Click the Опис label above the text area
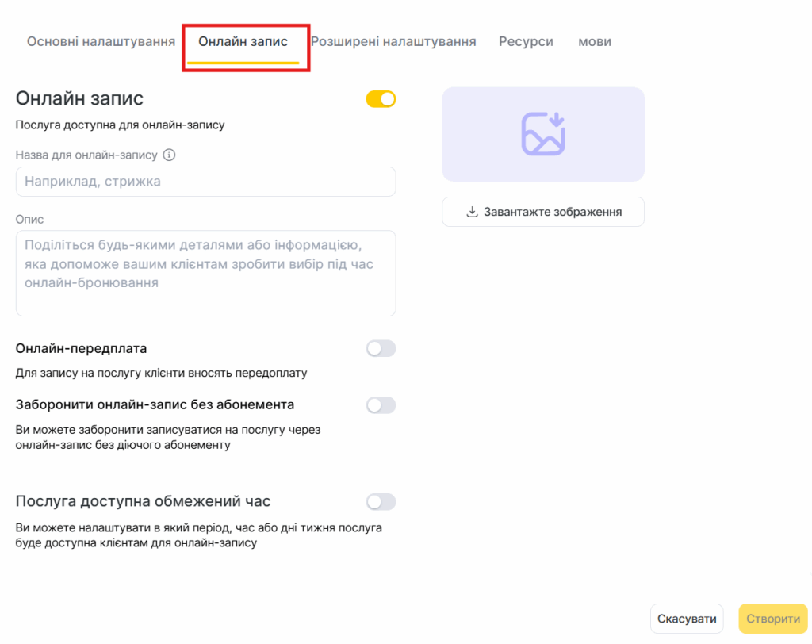This screenshot has height=644, width=812. (x=30, y=219)
